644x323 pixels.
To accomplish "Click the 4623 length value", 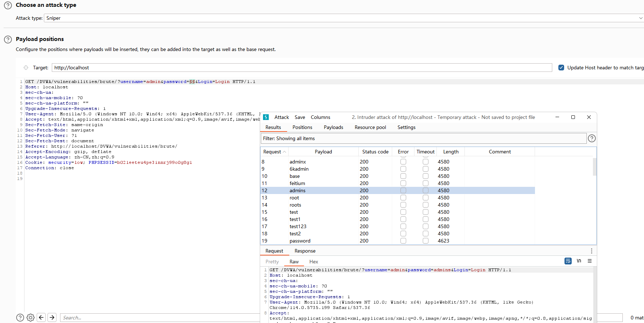I will click(x=443, y=241).
